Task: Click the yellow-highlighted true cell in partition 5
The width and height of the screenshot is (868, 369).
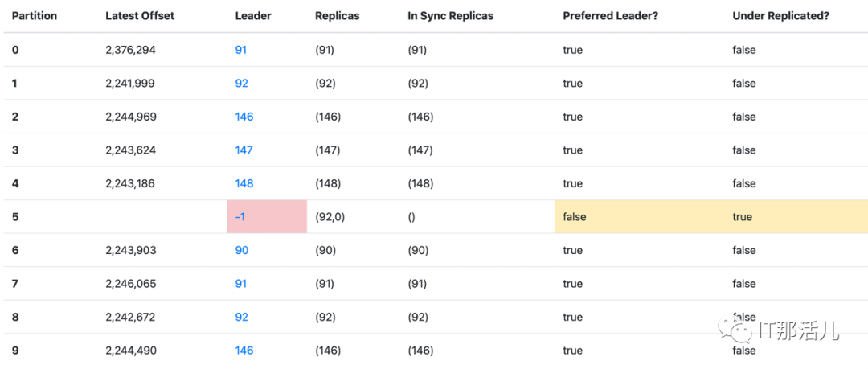Action: (743, 217)
